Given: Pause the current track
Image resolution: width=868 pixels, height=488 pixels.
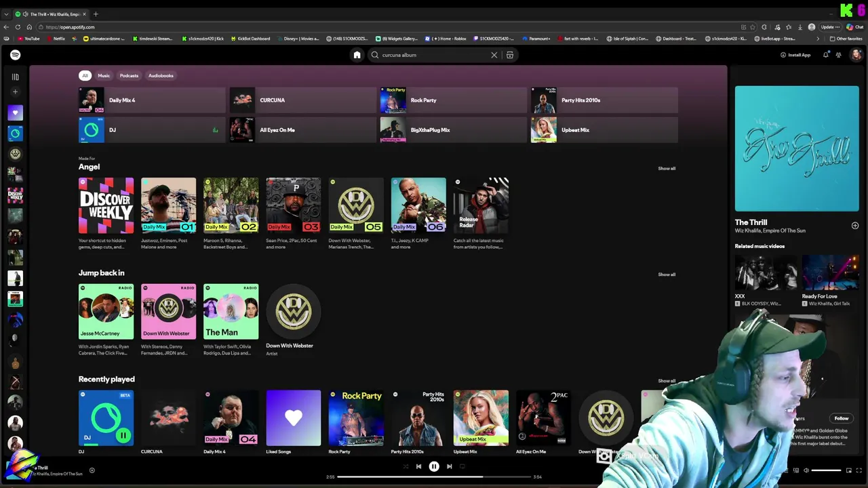Looking at the screenshot, I should point(434,466).
